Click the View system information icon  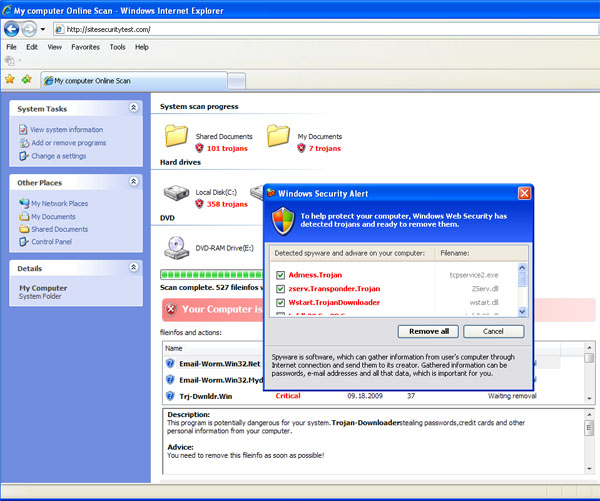coord(23,130)
